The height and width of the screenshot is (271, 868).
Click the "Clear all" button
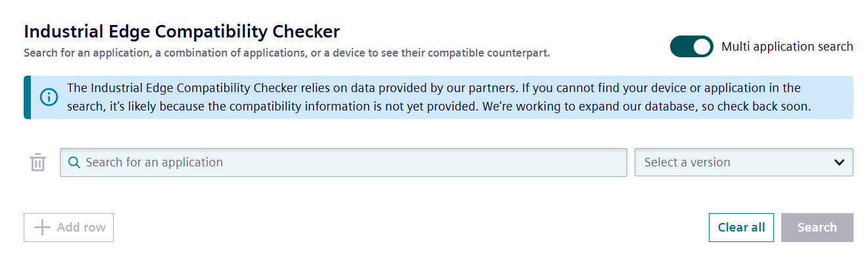click(x=741, y=228)
